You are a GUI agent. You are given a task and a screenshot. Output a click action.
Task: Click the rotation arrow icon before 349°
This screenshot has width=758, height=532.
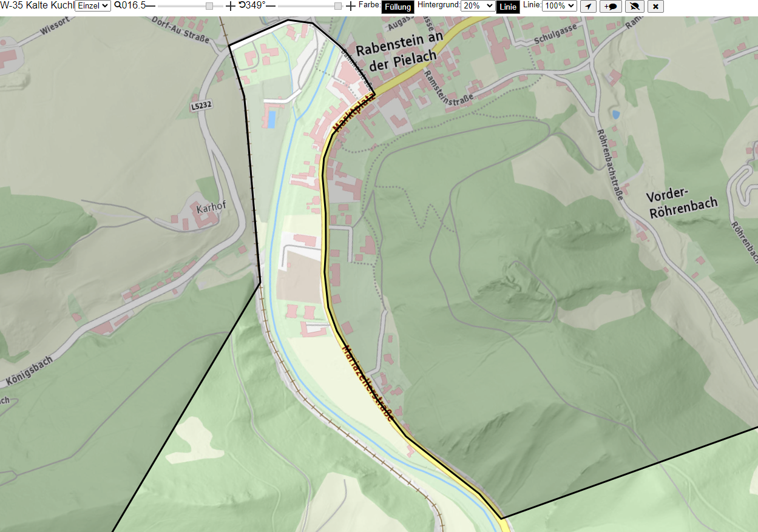tap(242, 5)
